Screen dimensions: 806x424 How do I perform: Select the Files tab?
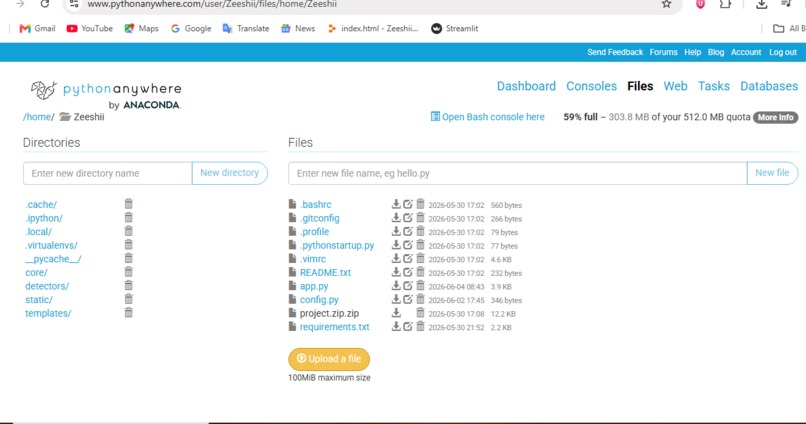click(x=640, y=86)
